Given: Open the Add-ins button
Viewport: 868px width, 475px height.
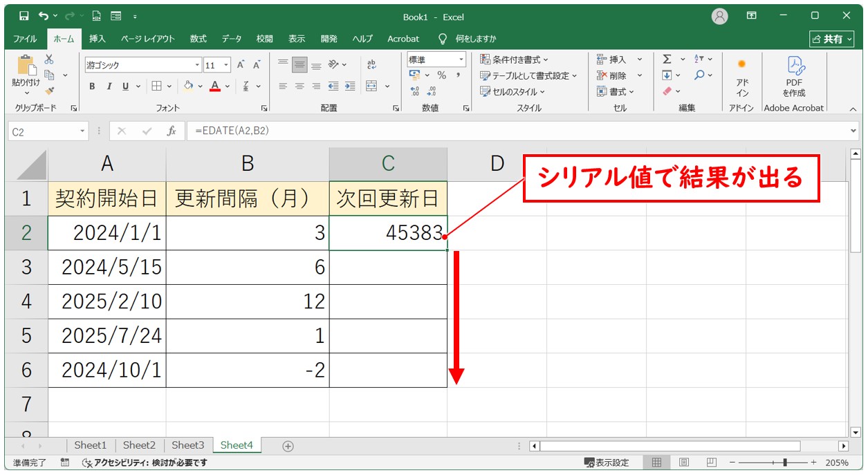Looking at the screenshot, I should [742, 77].
